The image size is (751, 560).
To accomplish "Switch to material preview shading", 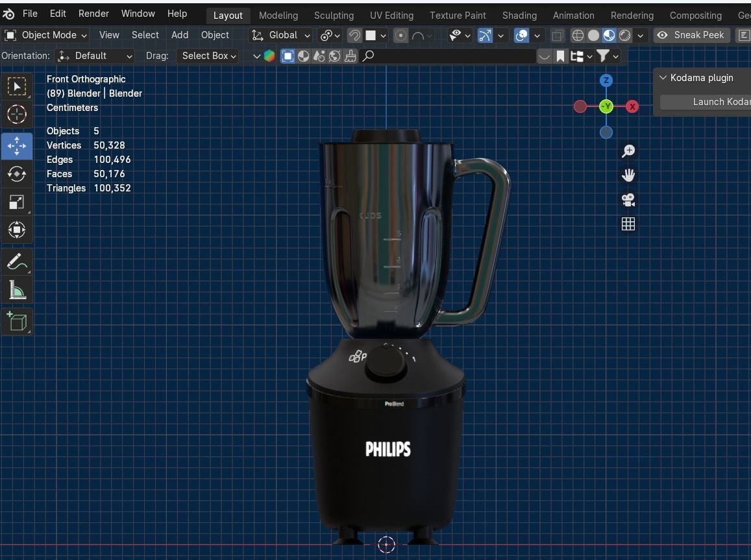I will pos(609,36).
